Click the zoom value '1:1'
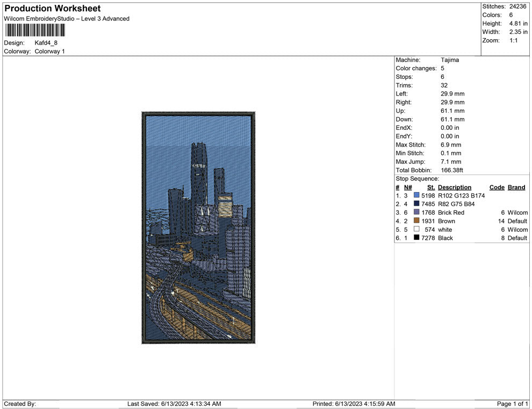The width and height of the screenshot is (532, 409). click(x=513, y=40)
